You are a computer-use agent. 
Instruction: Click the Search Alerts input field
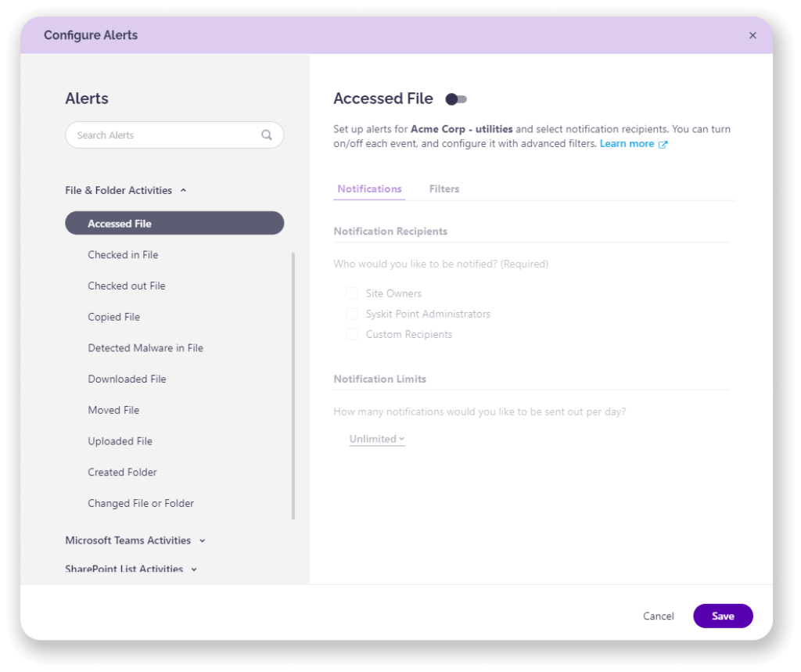156,135
